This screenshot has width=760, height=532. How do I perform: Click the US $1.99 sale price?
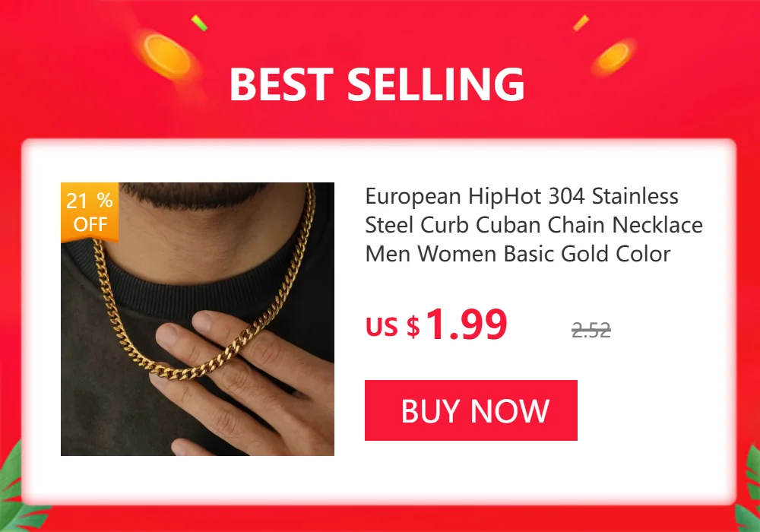tap(436, 325)
